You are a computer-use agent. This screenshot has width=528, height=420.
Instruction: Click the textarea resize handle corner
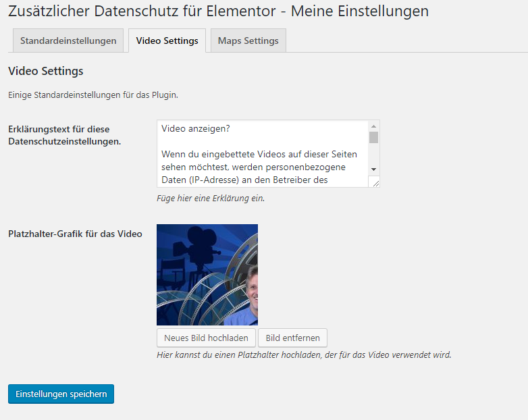coord(375,183)
